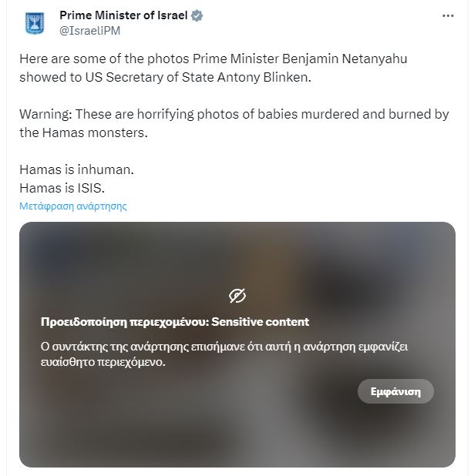This screenshot has height=476, width=471.
Task: Open the Prime Minister of Israel profile avatar
Action: 35,23
